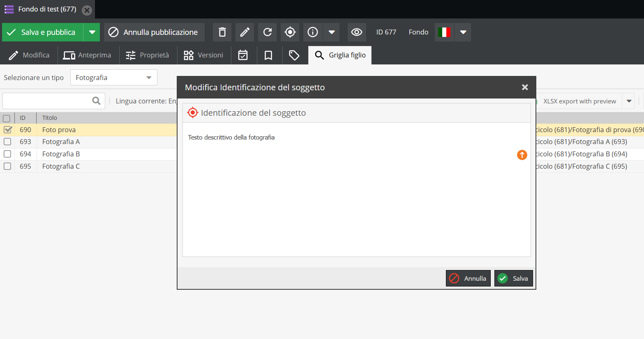Open the schedule calendar tab icon
Viewport: 644px width, 339px height.
point(243,55)
